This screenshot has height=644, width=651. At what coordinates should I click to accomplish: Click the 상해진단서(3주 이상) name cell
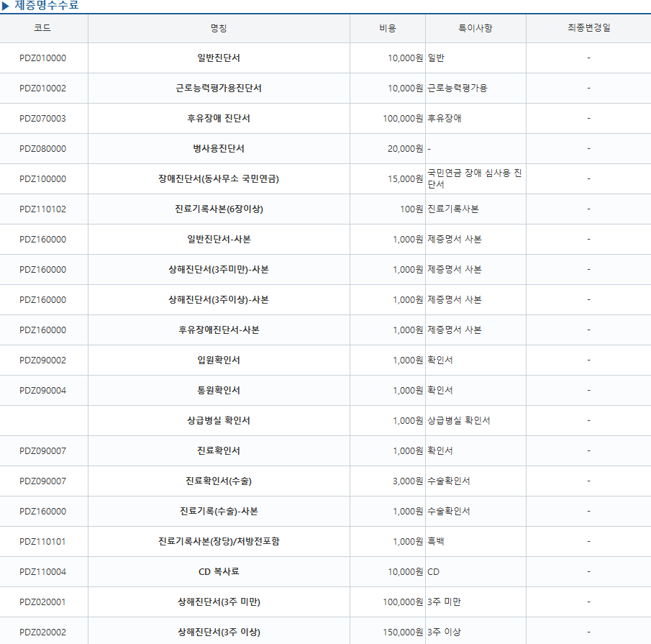coord(219,632)
